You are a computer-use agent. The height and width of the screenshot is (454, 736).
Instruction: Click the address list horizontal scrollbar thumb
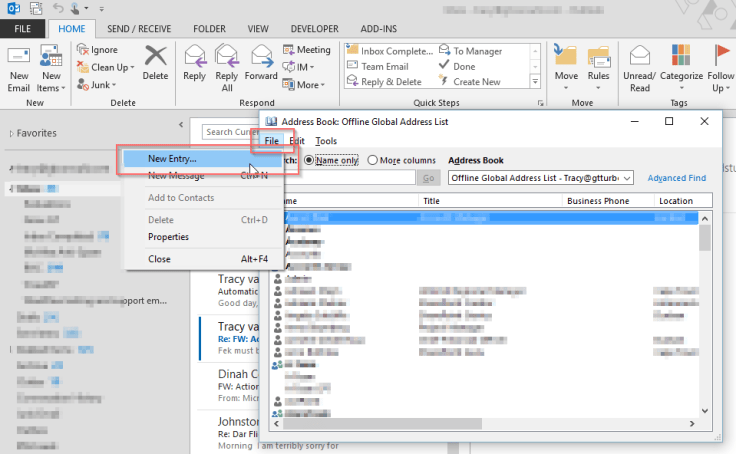[x=382, y=423]
